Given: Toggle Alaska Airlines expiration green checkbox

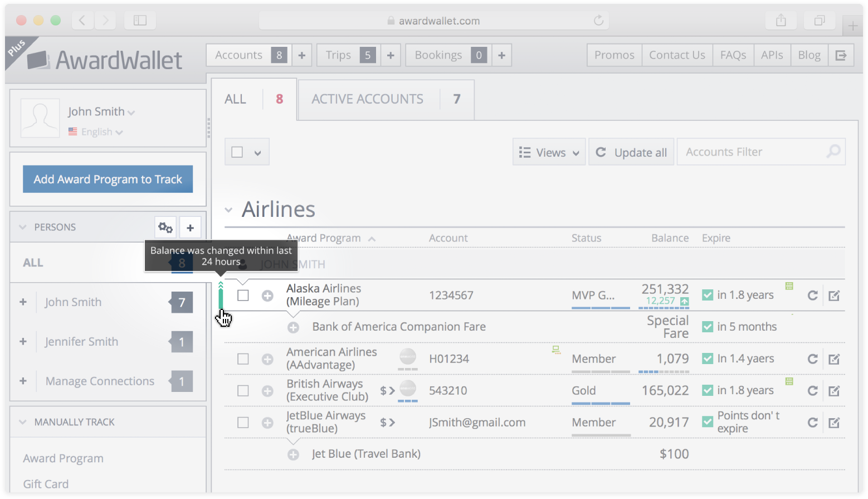Looking at the screenshot, I should 708,295.
